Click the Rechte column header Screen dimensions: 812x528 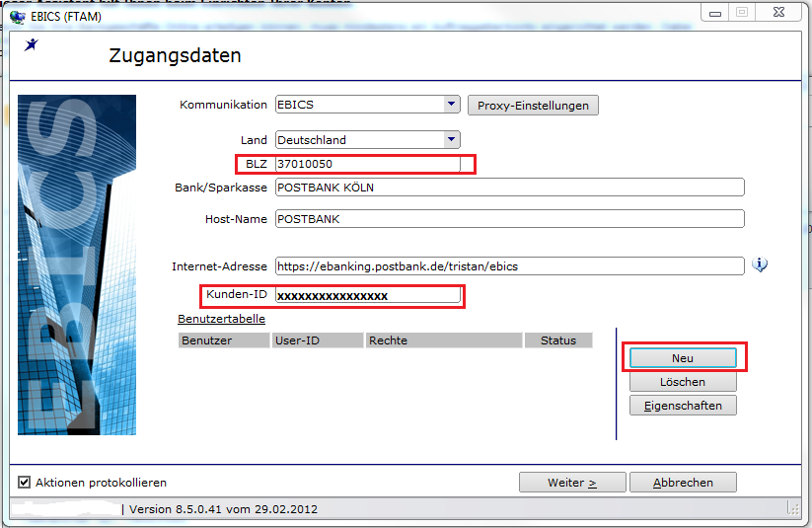pos(444,340)
